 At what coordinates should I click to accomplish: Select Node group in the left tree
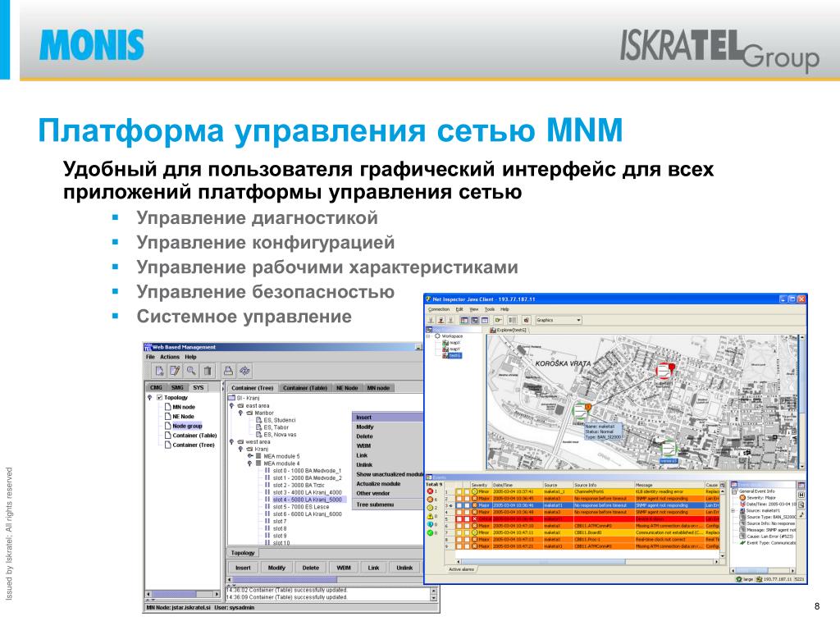[187, 427]
